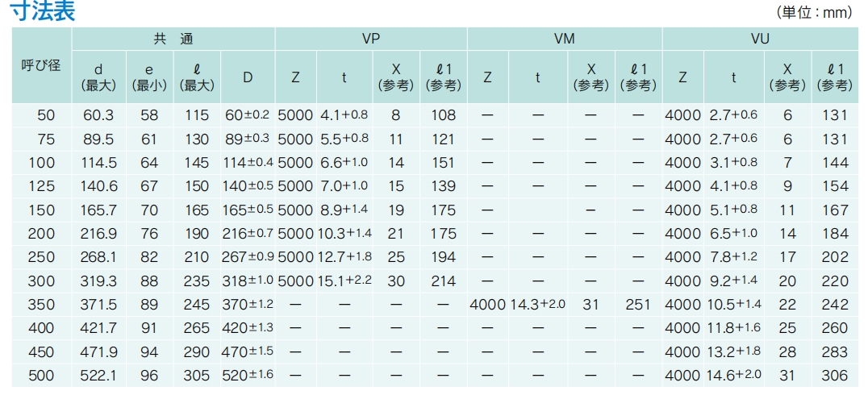Click the 60.3 value in row 50
Viewport: 868px width, 395px height.
pyautogui.click(x=99, y=115)
